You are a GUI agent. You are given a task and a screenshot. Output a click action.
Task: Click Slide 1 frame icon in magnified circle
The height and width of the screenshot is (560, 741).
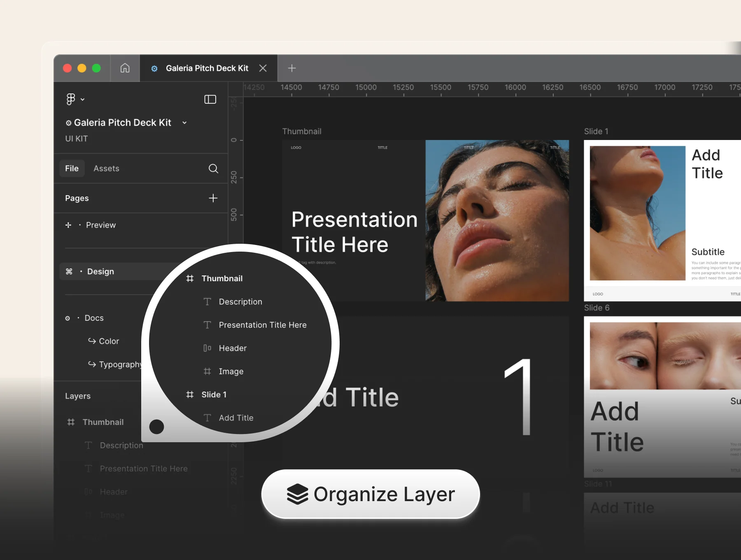click(x=190, y=394)
